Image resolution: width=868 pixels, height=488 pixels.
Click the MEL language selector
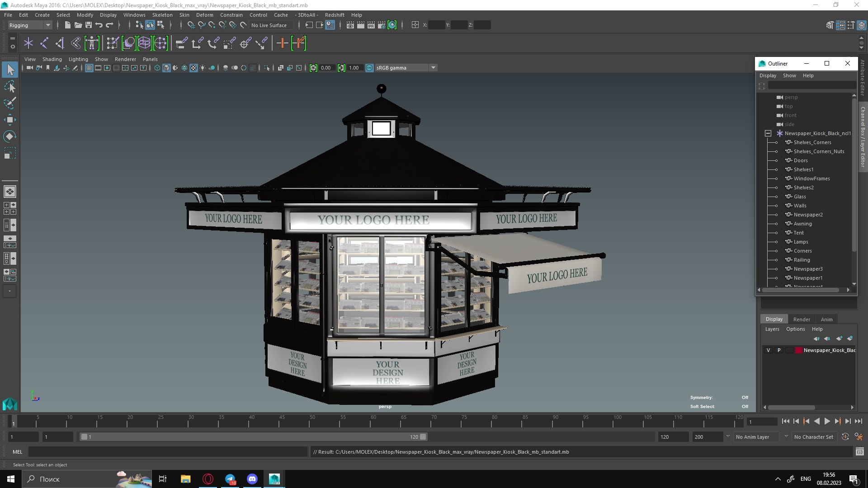pos(17,451)
